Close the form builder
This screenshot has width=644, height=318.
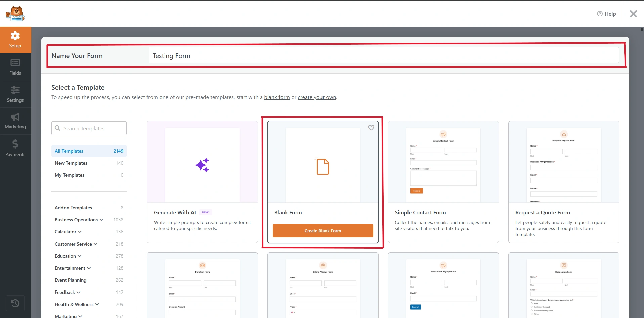[x=633, y=14]
